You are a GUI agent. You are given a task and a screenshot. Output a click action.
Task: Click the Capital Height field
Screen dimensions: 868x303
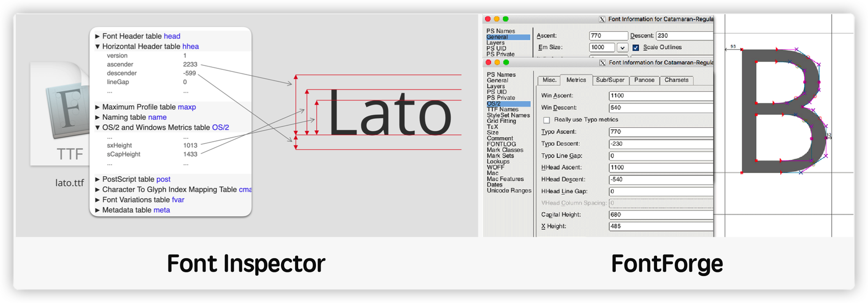(661, 215)
